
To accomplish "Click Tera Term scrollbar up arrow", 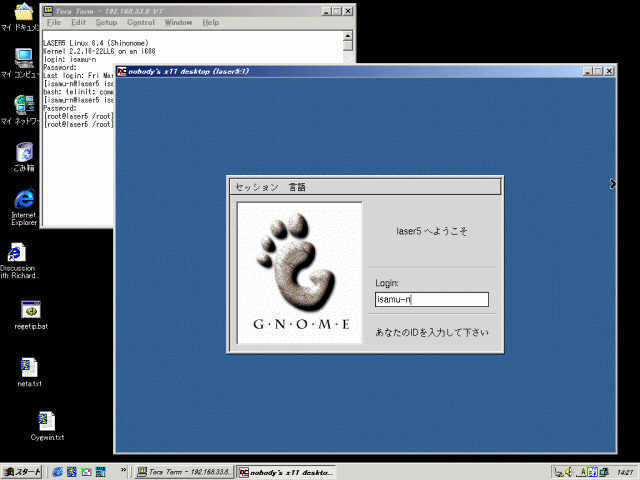I will pyautogui.click(x=348, y=34).
